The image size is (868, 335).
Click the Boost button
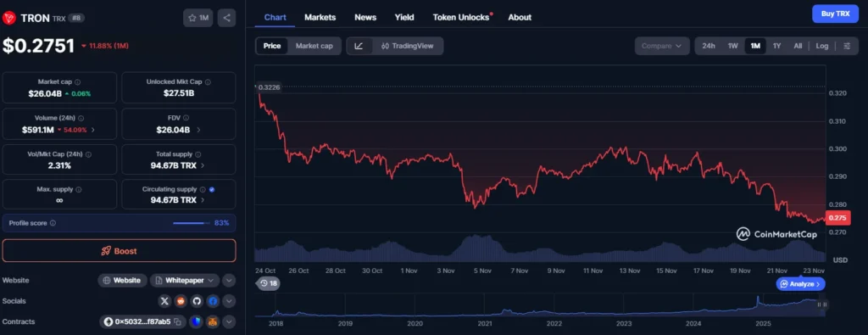119,251
